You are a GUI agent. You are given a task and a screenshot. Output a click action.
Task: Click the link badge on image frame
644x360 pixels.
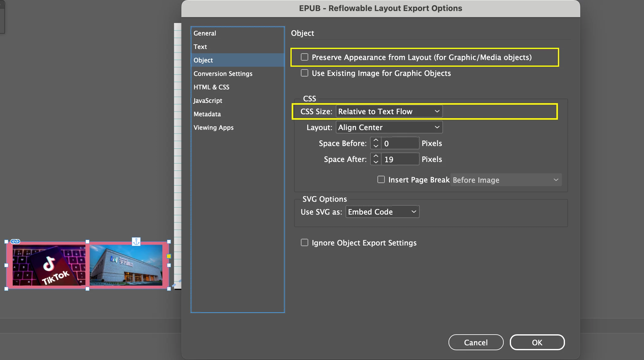15,242
